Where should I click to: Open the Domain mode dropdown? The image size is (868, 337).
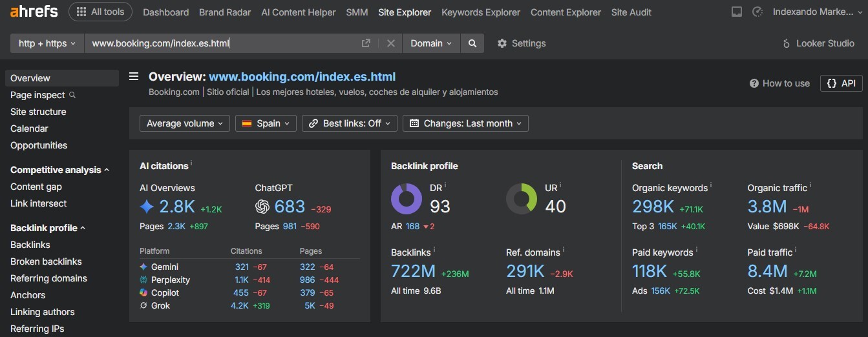point(431,43)
